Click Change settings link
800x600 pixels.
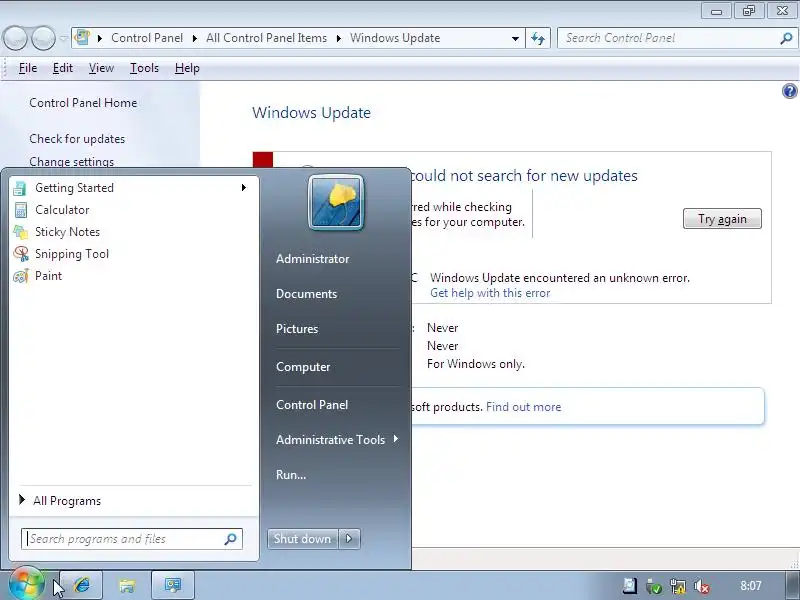[x=71, y=162]
